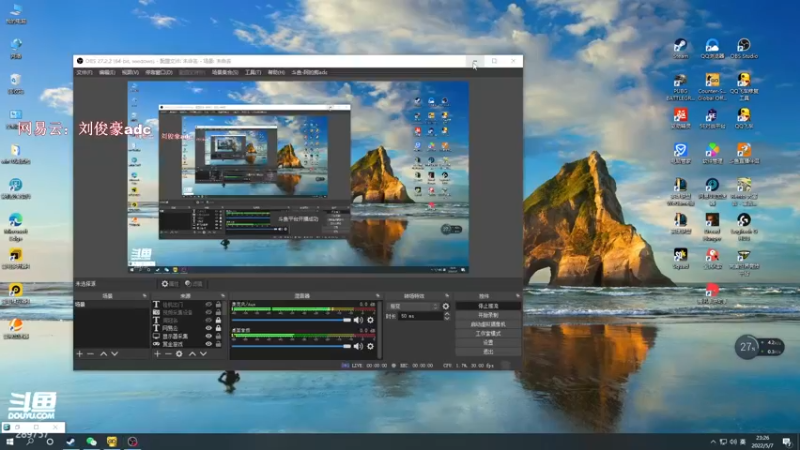Open the scene transition type dropdown

(413, 306)
